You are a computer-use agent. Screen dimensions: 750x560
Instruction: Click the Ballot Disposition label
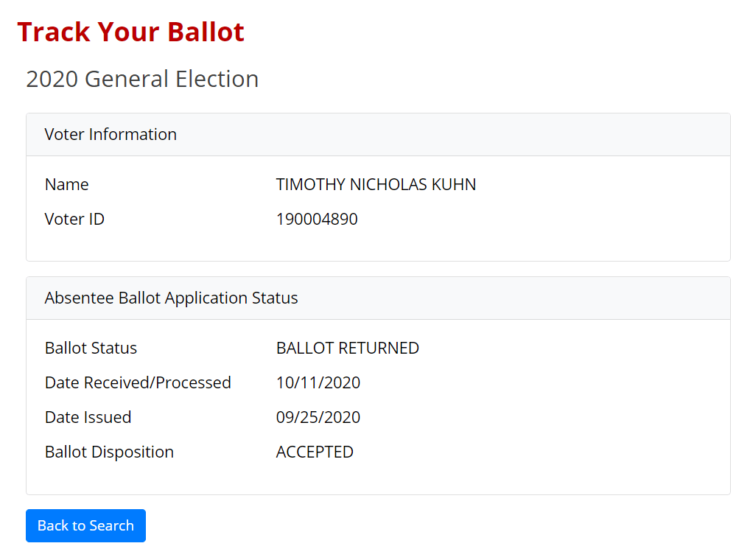[109, 452]
